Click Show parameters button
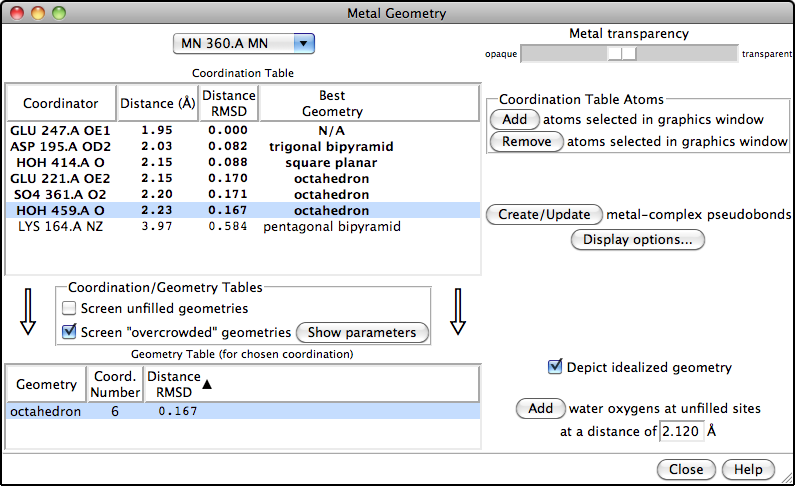 362,332
